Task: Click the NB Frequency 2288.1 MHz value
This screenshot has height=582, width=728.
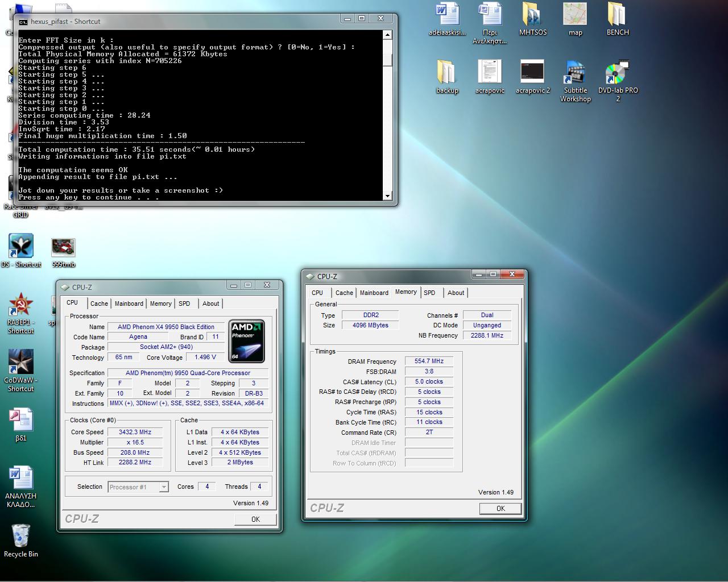Action: tap(487, 336)
